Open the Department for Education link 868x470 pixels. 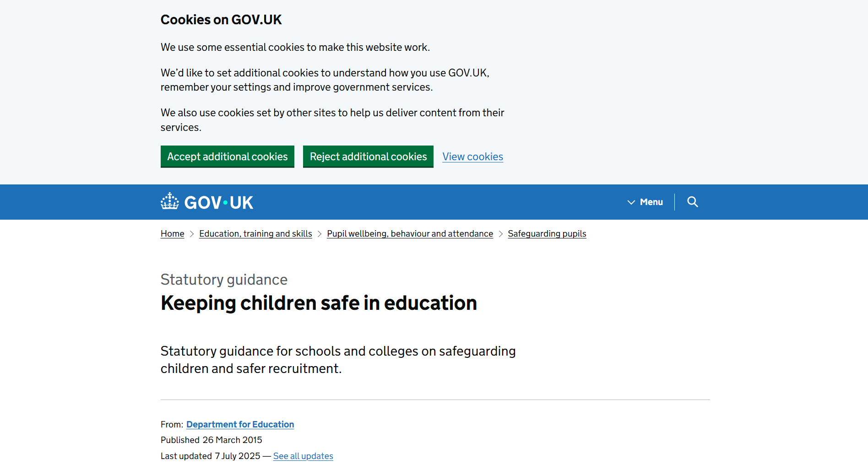click(240, 424)
